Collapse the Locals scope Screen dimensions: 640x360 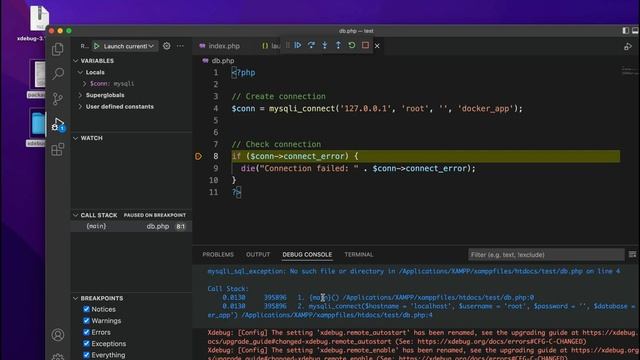pos(95,72)
